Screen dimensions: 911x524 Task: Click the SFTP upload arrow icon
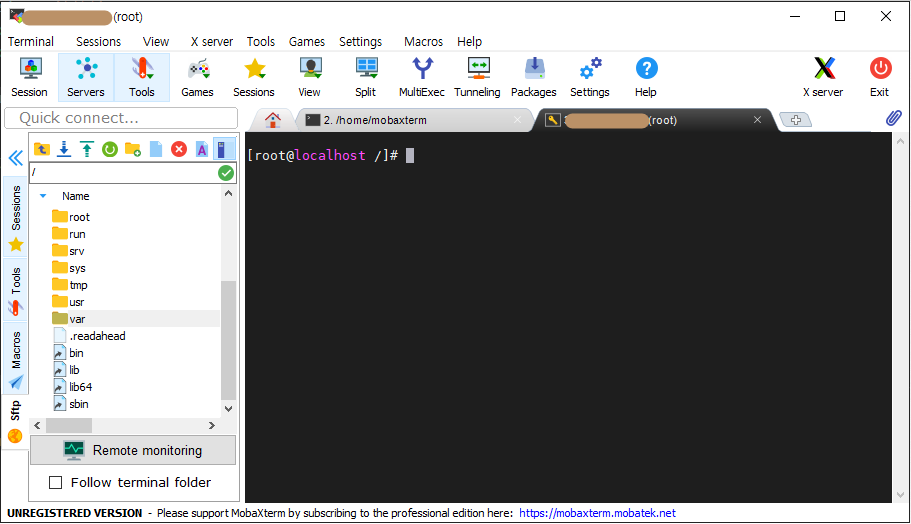pos(87,149)
